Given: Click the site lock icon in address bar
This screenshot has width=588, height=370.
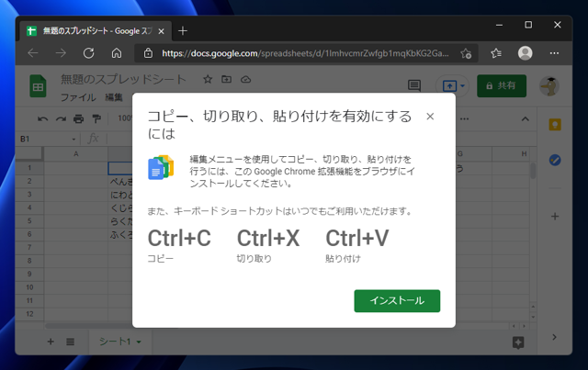Looking at the screenshot, I should click(148, 53).
